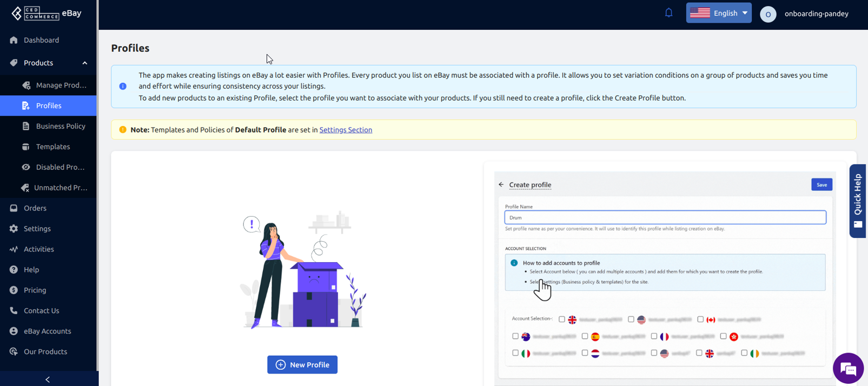Viewport: 868px width, 386px height.
Task: Click the Pricing dollar icon
Action: pos(14,290)
